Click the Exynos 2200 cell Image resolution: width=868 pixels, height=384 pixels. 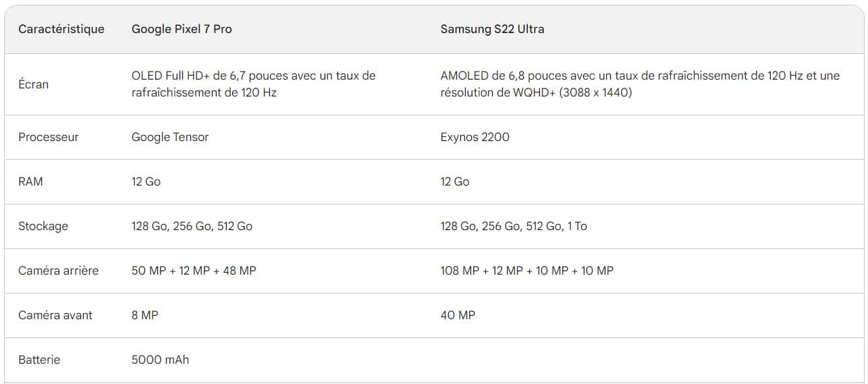coord(474,137)
